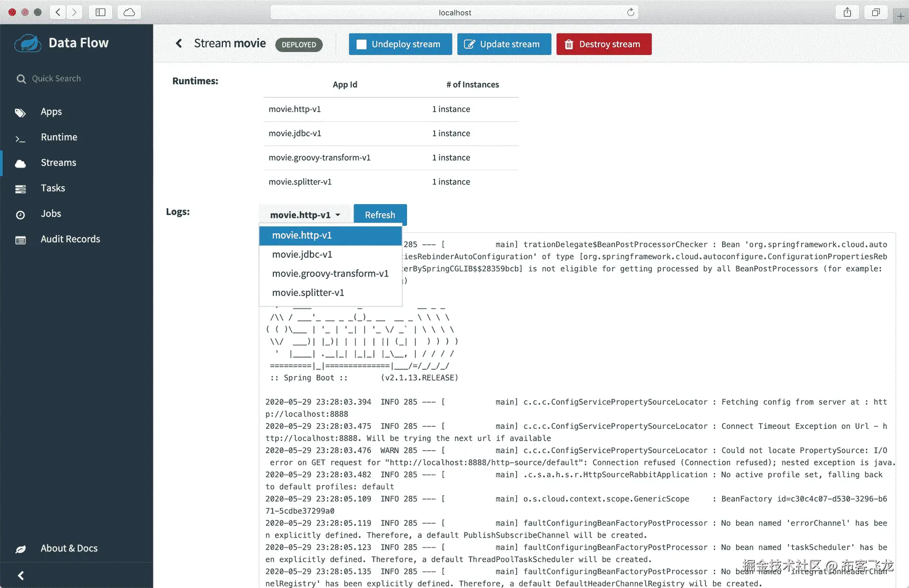Click the Undeploy stream checkbox icon
Viewport: 909px width, 588px height.
coord(361,44)
